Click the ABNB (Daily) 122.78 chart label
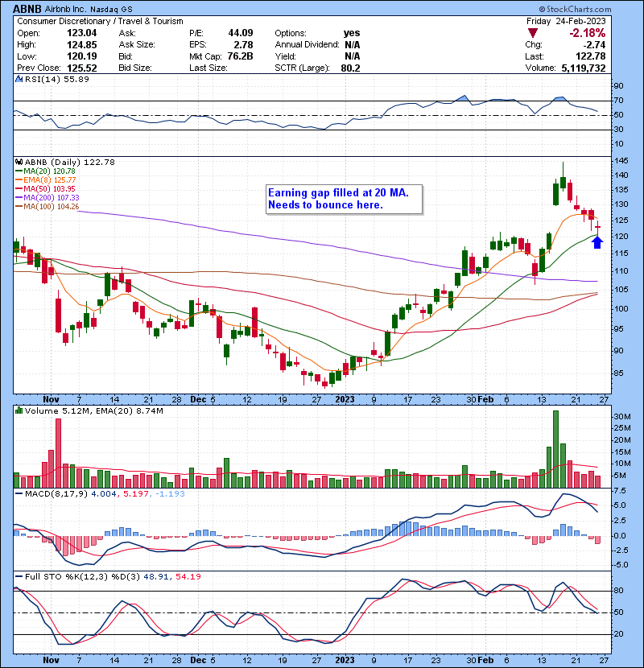The image size is (644, 668). (69, 162)
